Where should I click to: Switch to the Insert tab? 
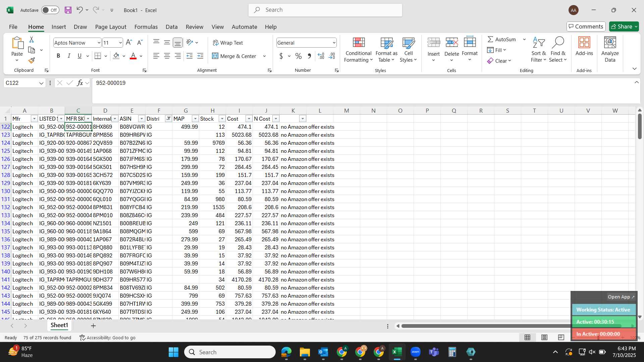[x=59, y=26]
